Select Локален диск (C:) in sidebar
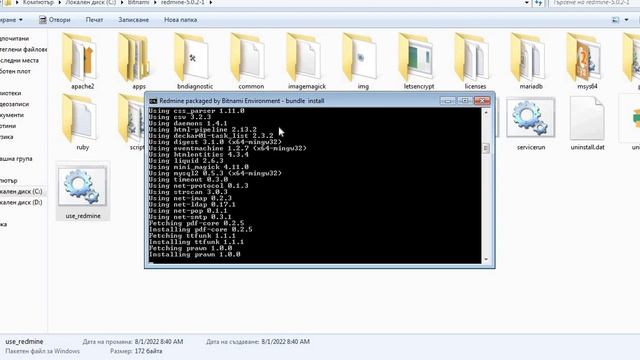The width and height of the screenshot is (640, 360). (x=21, y=191)
